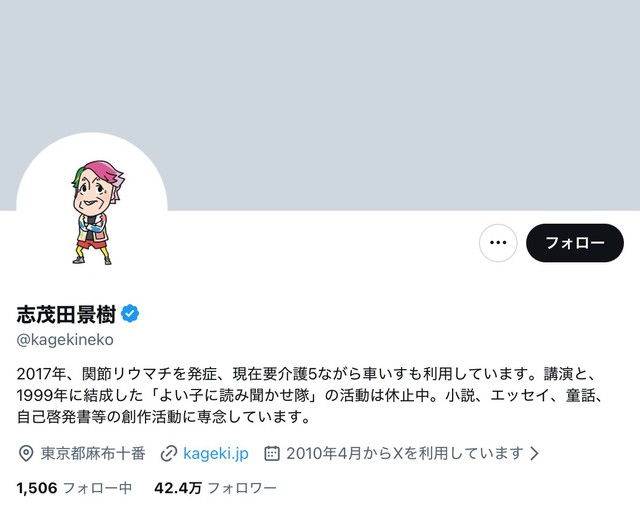Click the location pin icon

tap(26, 453)
